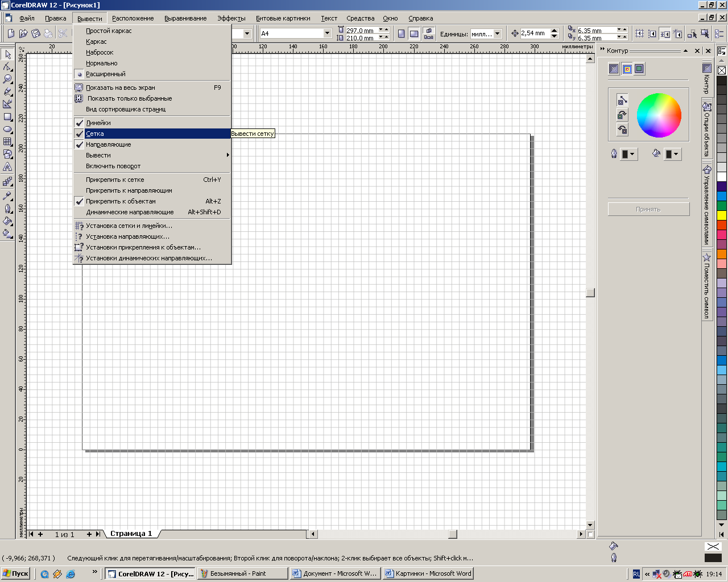This screenshot has height=582, width=728.
Task: Collapse the Контур docker with arrow
Action: (686, 51)
